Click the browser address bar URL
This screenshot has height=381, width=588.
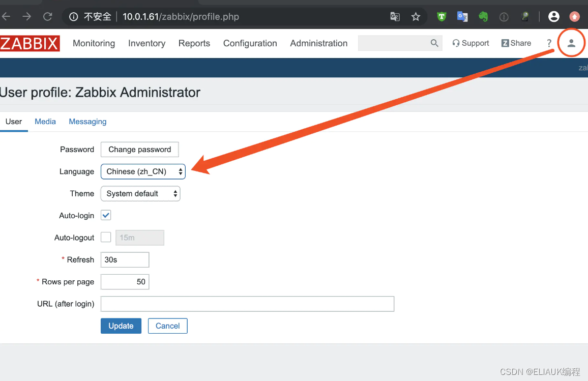click(181, 16)
